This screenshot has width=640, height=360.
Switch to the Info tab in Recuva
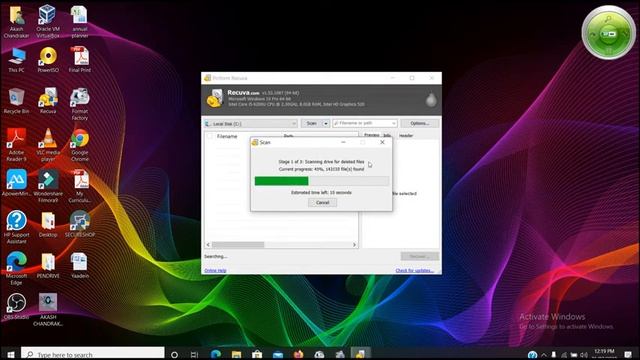387,135
